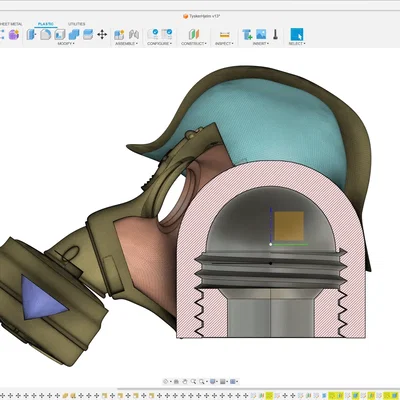400x400 pixels.
Task: Select the Combine bodies tool icon
Action: (74, 34)
